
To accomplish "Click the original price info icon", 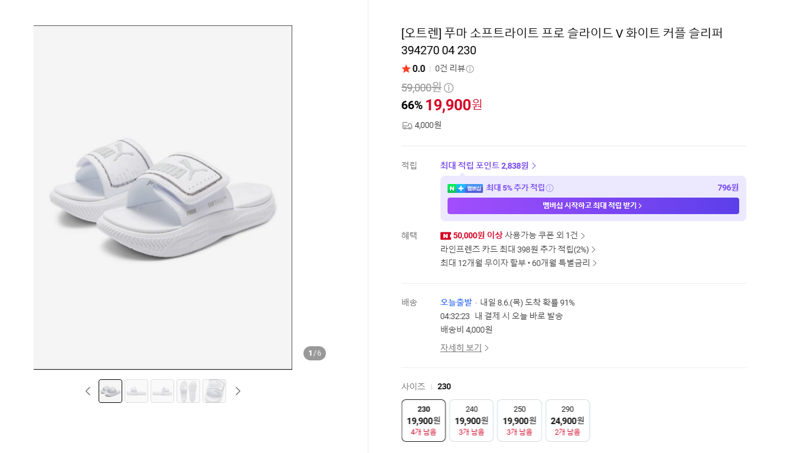I will [448, 88].
